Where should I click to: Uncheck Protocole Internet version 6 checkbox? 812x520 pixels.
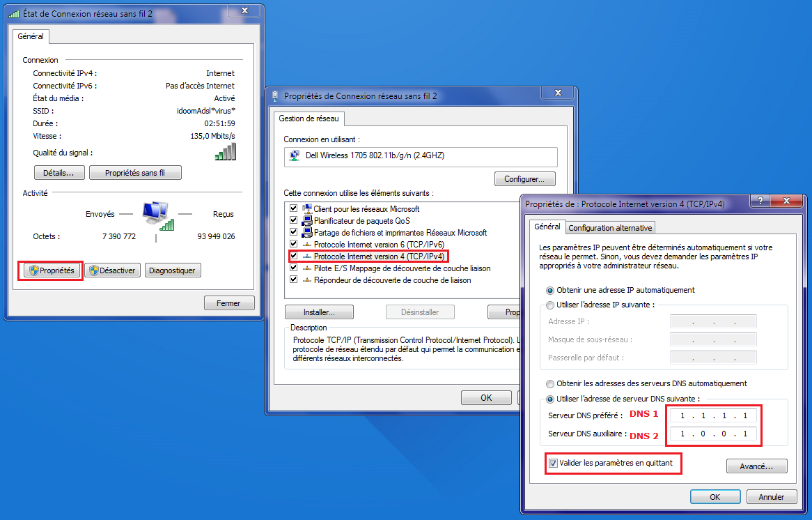click(x=293, y=244)
